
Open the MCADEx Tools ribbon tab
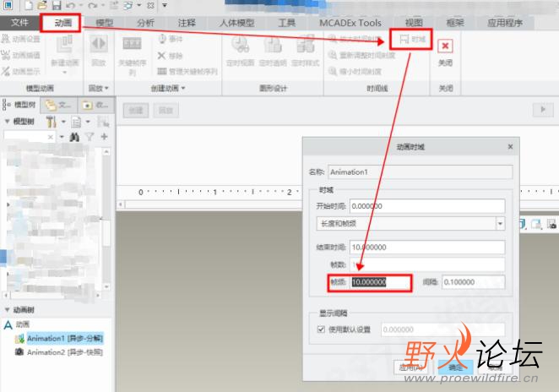[350, 23]
